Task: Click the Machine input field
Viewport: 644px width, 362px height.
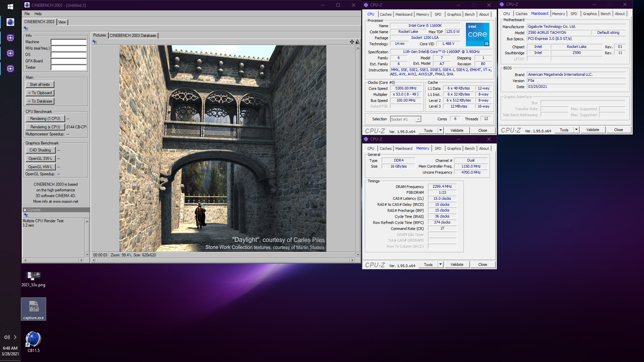Action: (x=69, y=42)
